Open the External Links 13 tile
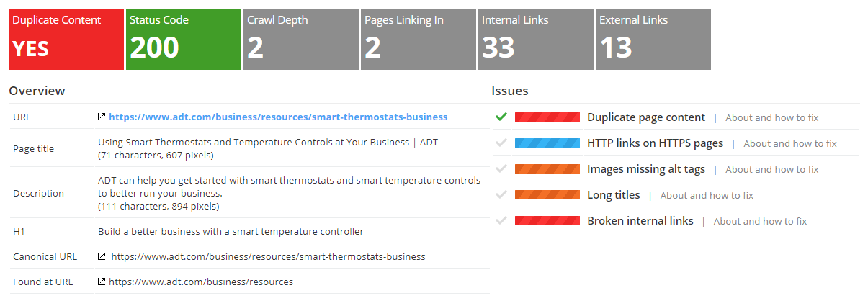The height and width of the screenshot is (306, 868). [653, 40]
